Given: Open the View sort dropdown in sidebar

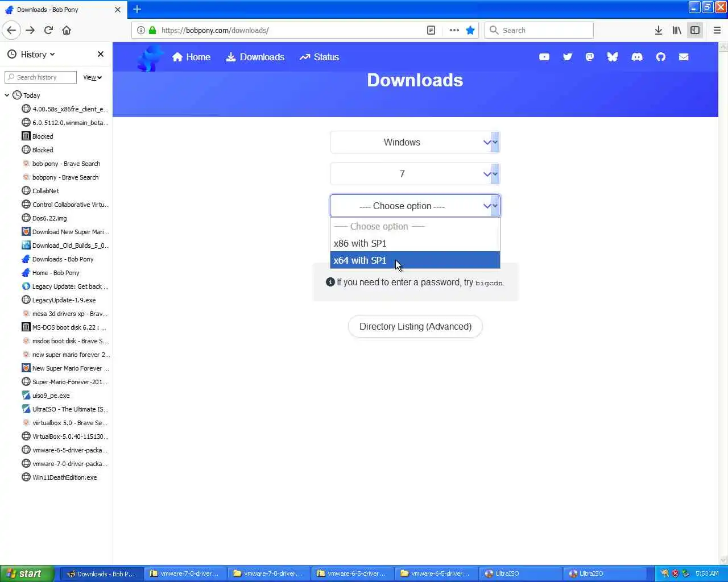Looking at the screenshot, I should point(92,77).
